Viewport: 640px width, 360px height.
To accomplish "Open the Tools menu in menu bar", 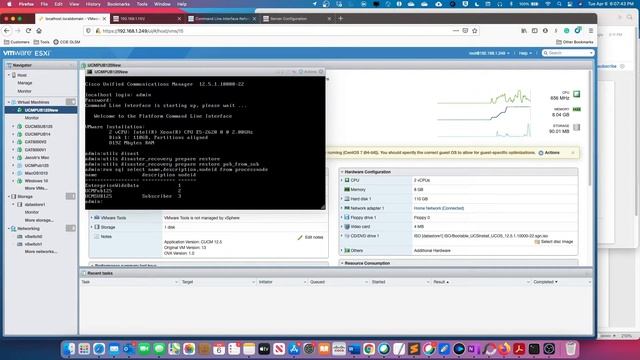I will coord(142,4).
